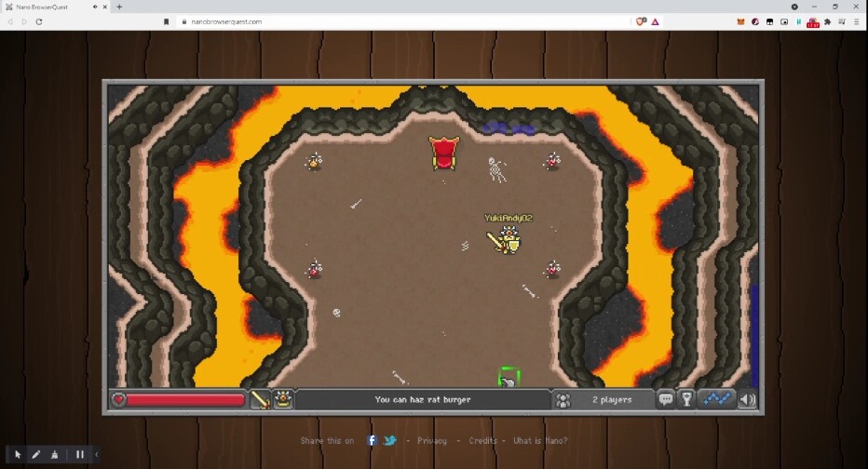
Task: Click the "You can haz rat burger" notification
Action: tap(423, 399)
